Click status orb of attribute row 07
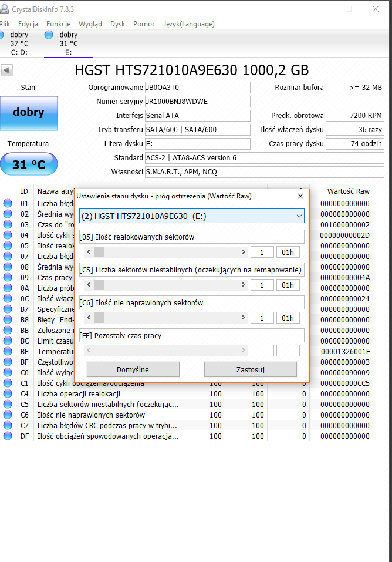The height and width of the screenshot is (562, 392). (8, 256)
